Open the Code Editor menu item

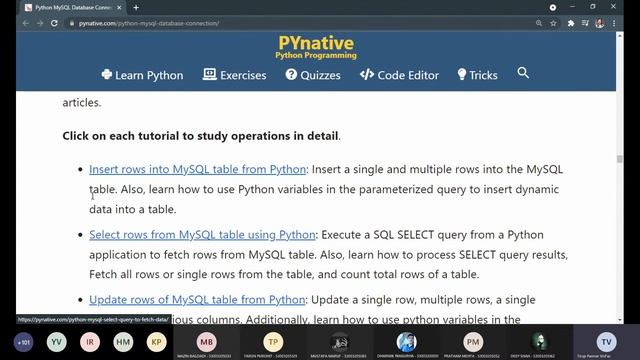(x=400, y=75)
